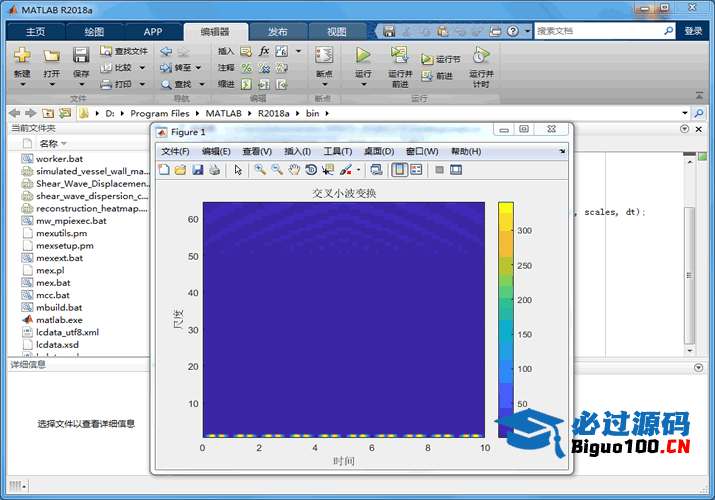715x500 pixels.
Task: Toggle Data Cursor tool in Figure 1
Action: pos(328,170)
